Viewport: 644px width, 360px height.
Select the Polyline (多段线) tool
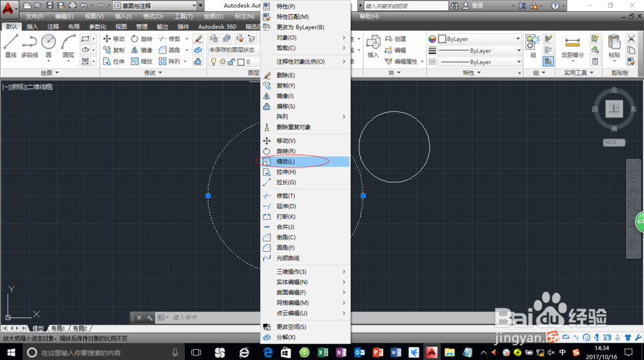(30, 46)
